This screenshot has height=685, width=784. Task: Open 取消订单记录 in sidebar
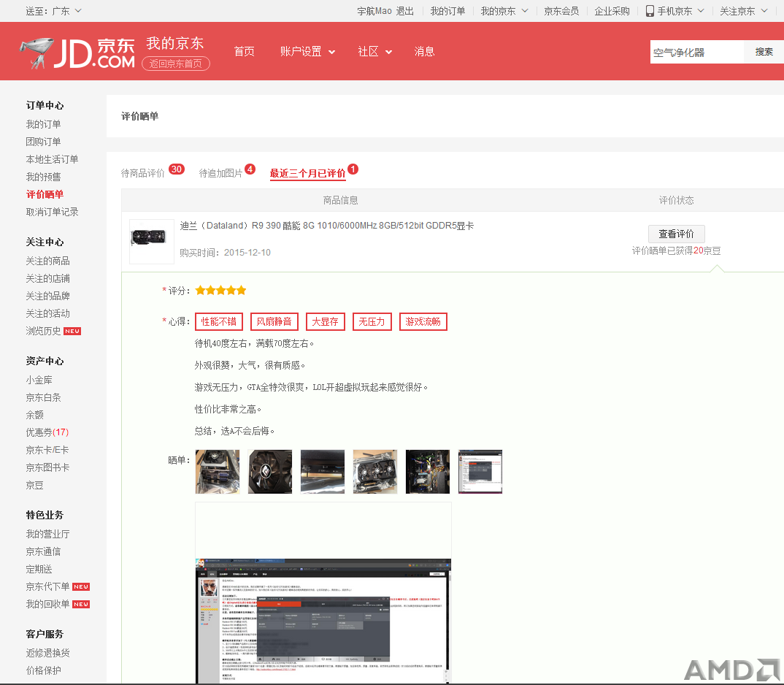pos(52,212)
